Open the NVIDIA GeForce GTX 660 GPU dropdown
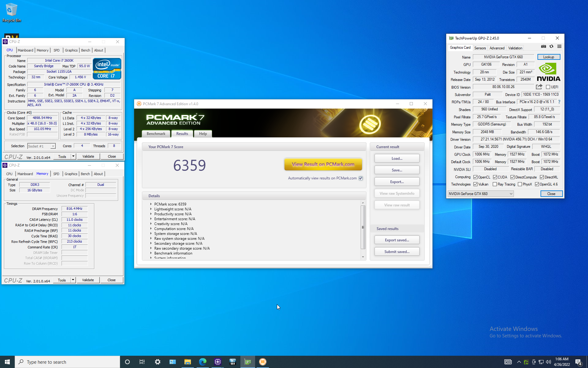Image resolution: width=588 pixels, height=368 pixels. point(481,194)
